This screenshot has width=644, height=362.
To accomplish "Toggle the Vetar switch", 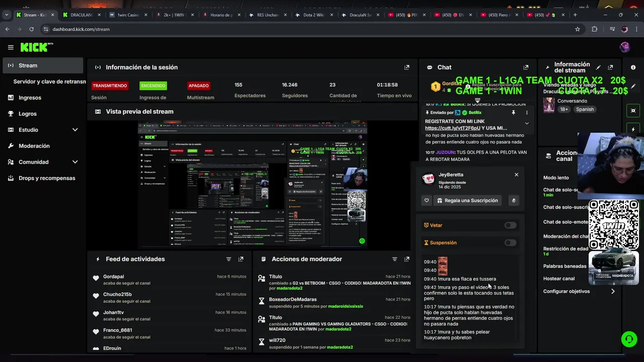I will pyautogui.click(x=510, y=225).
